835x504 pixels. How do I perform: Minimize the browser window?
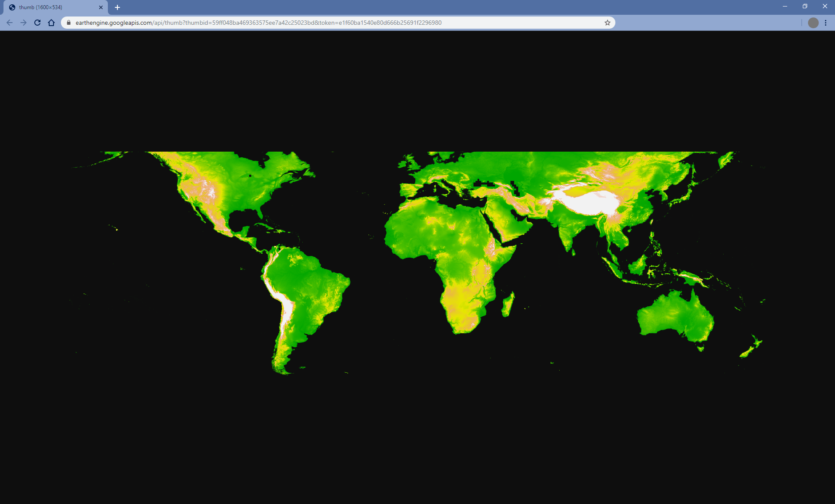coord(785,7)
